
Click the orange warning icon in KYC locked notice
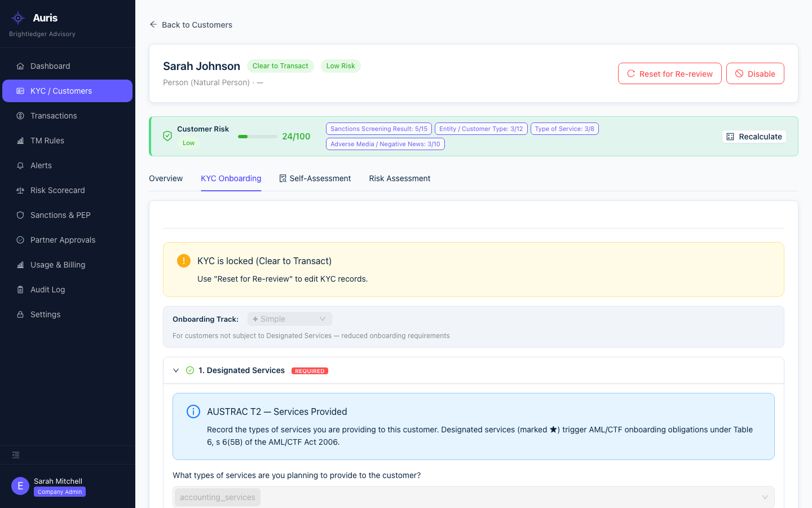[x=184, y=261]
